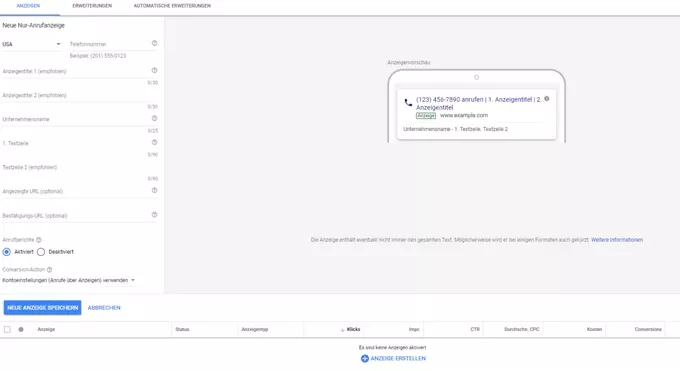Click the plus icon of Anzeige erstellen
Viewport: 680px width, 371px height.
click(x=365, y=358)
